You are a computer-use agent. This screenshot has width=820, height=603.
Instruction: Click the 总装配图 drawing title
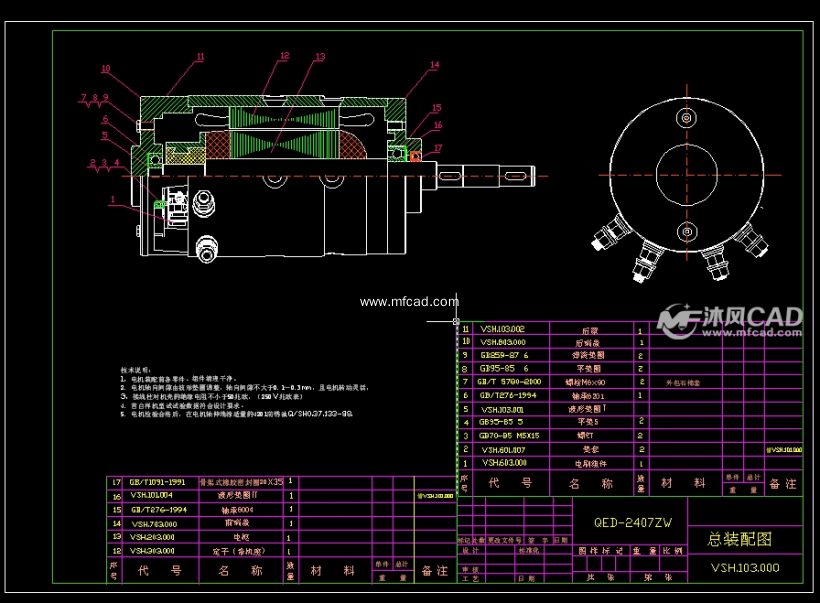coord(739,539)
